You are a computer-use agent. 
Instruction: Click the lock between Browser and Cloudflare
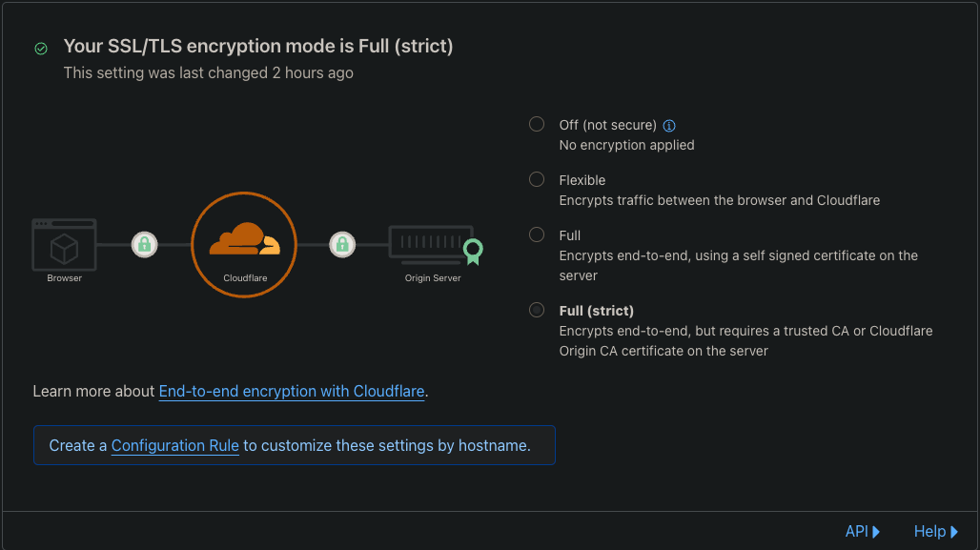[144, 245]
